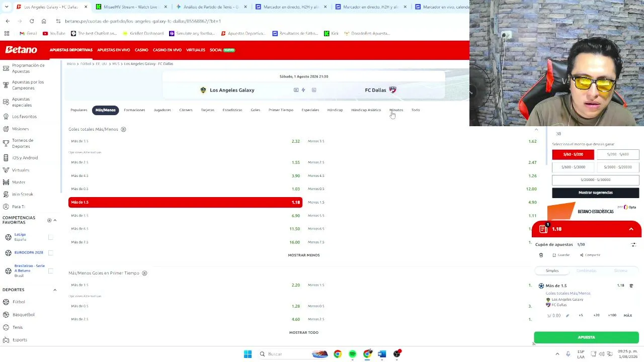Open the Kick bookmark
This screenshot has width=644, height=362.
(331, 33)
